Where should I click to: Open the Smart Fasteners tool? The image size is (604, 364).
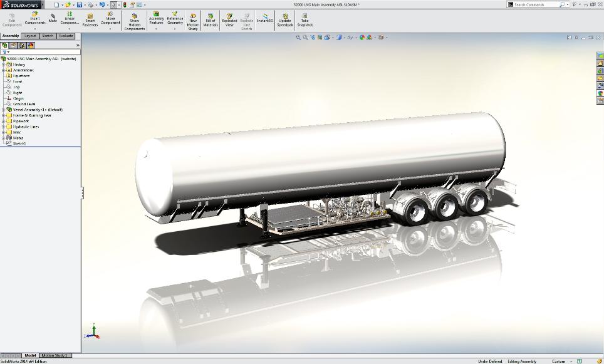pyautogui.click(x=90, y=19)
